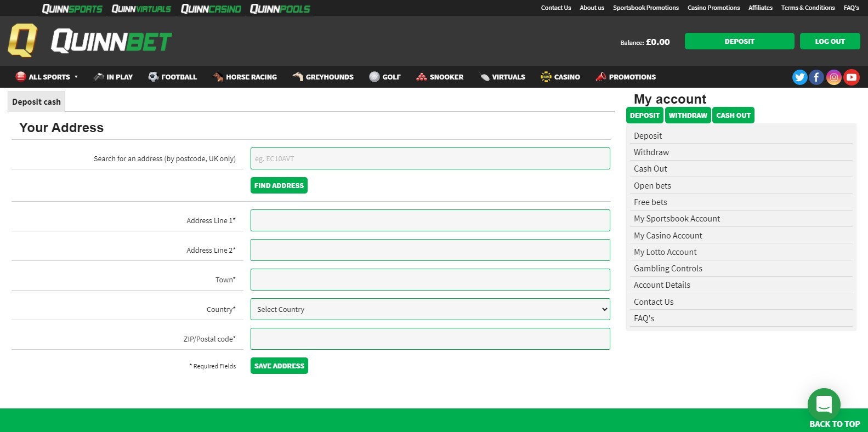Click the Log Out button

[x=830, y=41]
